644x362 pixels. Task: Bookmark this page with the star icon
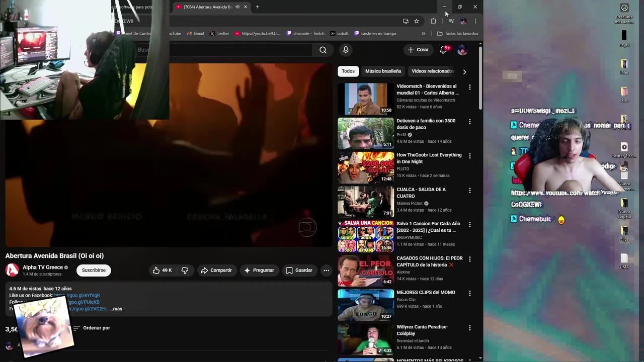tap(417, 21)
